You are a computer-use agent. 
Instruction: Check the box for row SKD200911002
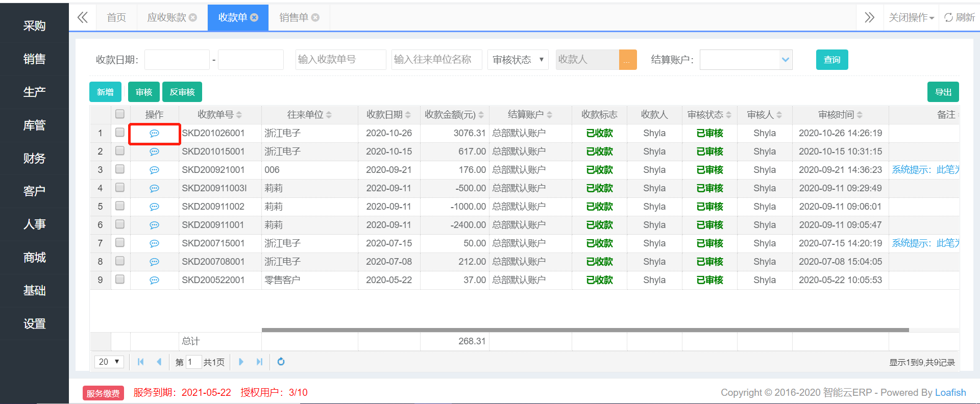point(120,206)
